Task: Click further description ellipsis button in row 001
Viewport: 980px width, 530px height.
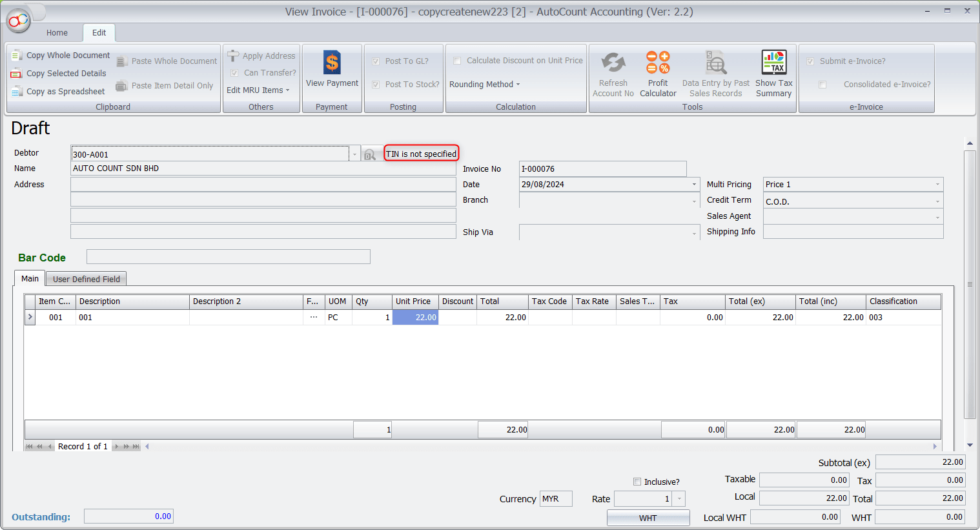Action: 313,318
